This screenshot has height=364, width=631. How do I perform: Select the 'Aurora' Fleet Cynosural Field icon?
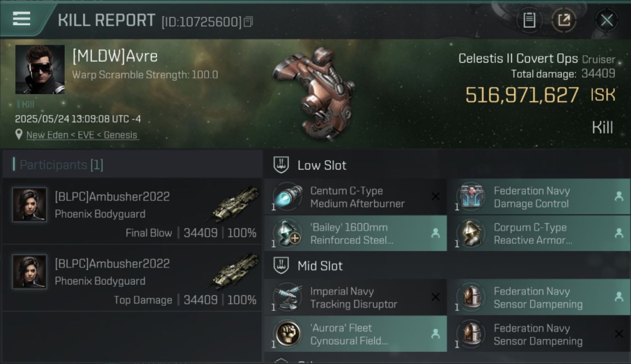coord(287,334)
